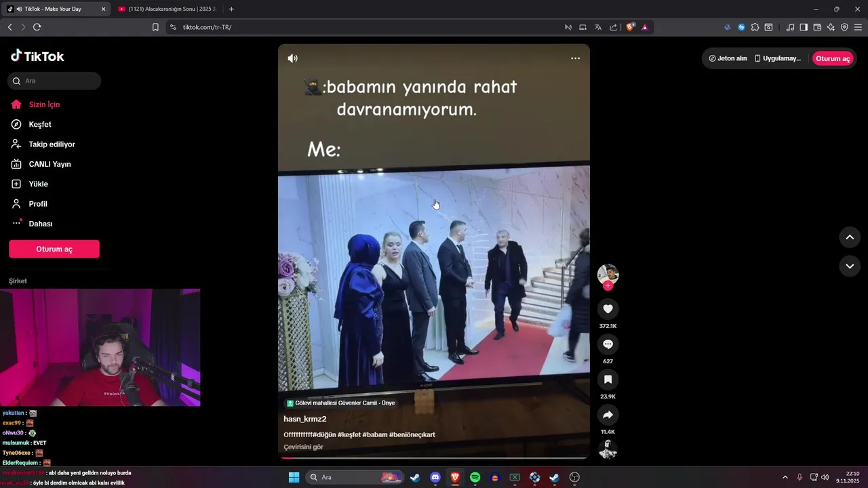Click the top-right Oturum aç button
868x488 pixels.
(833, 58)
